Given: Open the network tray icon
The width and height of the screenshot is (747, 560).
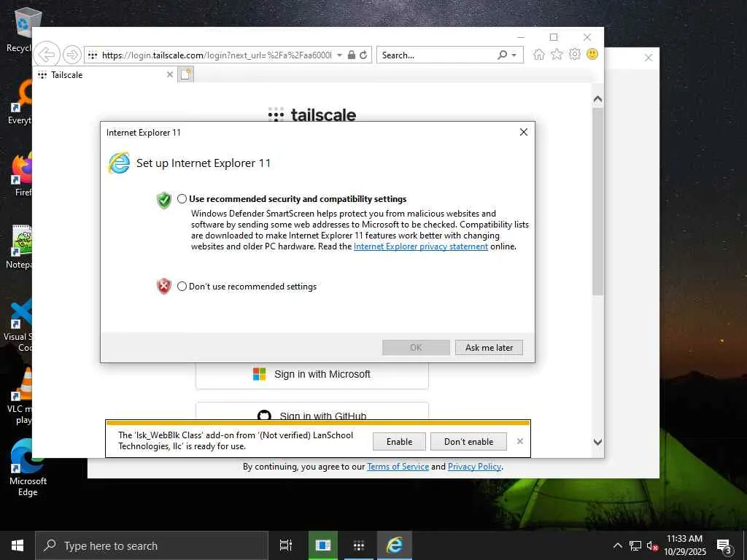Looking at the screenshot, I should [x=635, y=545].
